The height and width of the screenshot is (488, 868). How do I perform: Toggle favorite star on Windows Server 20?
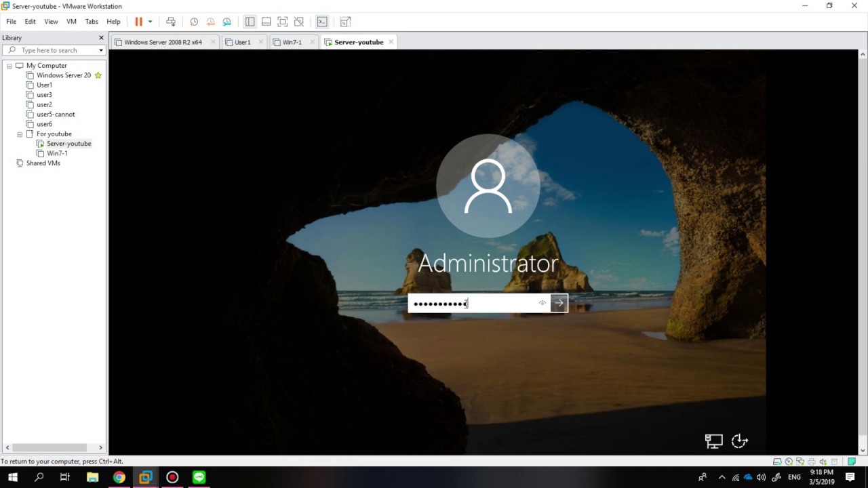point(98,75)
